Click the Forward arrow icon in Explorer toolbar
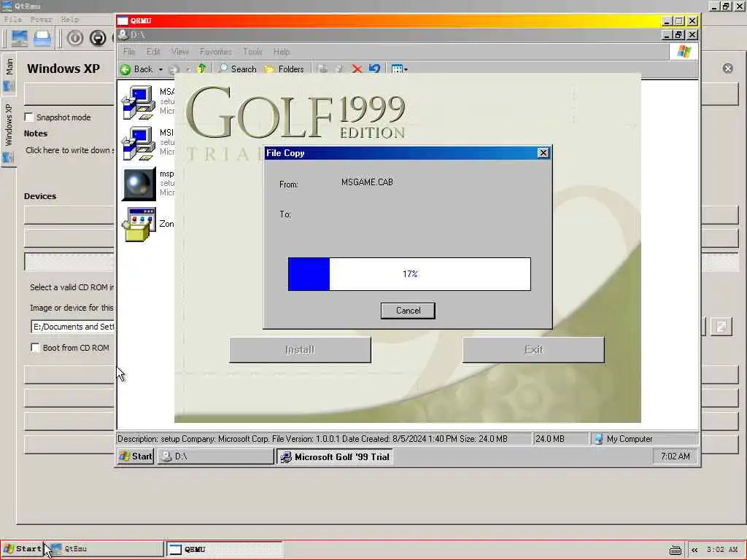 coord(174,69)
